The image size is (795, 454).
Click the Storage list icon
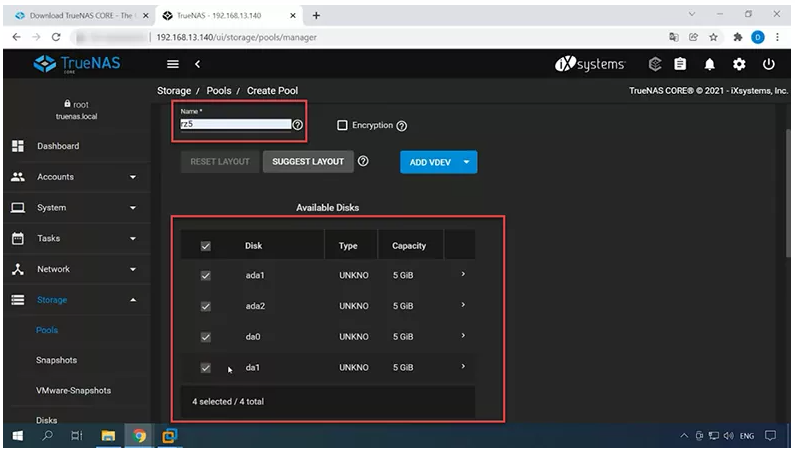coord(18,300)
